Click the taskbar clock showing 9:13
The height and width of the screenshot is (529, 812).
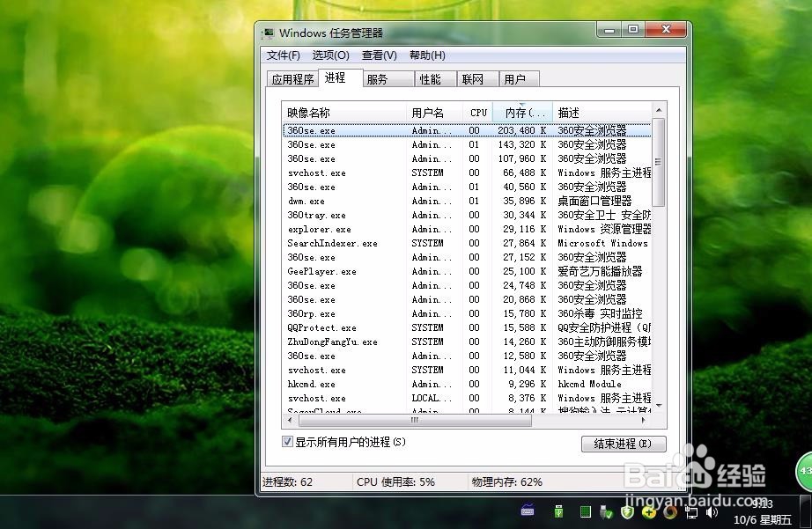click(762, 504)
